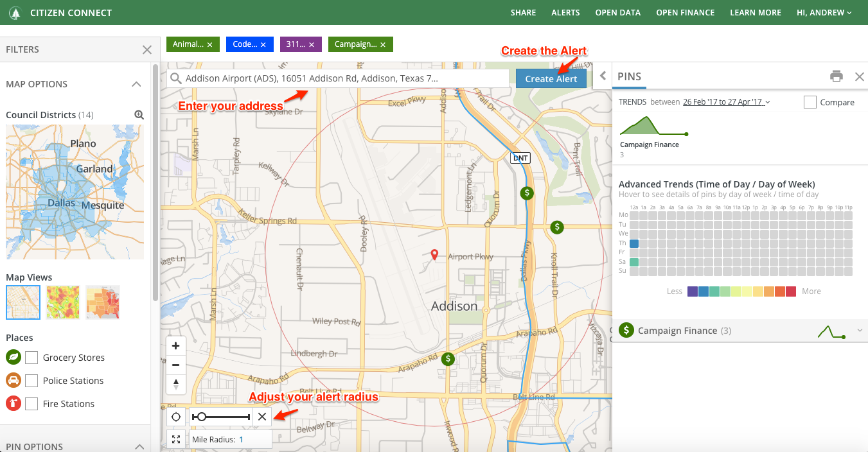Click the Campaign Finance trend sparkline
Screen dimensions: 868x452
coord(654,126)
